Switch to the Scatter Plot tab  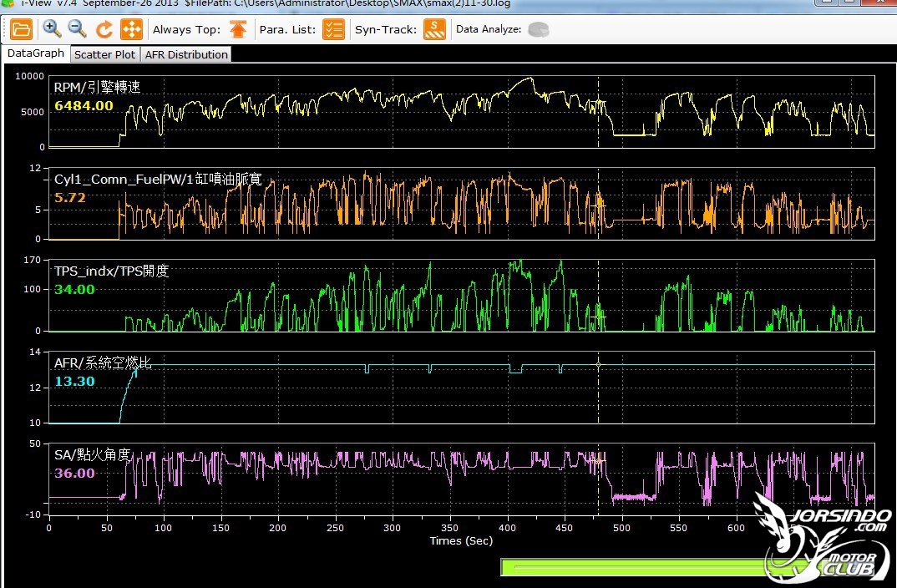point(104,54)
